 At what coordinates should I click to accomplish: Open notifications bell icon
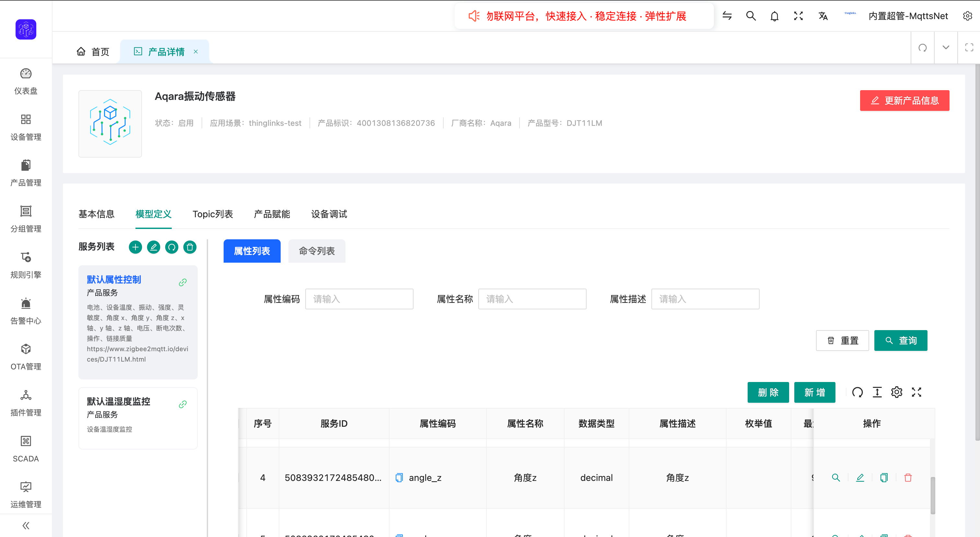pos(775,16)
